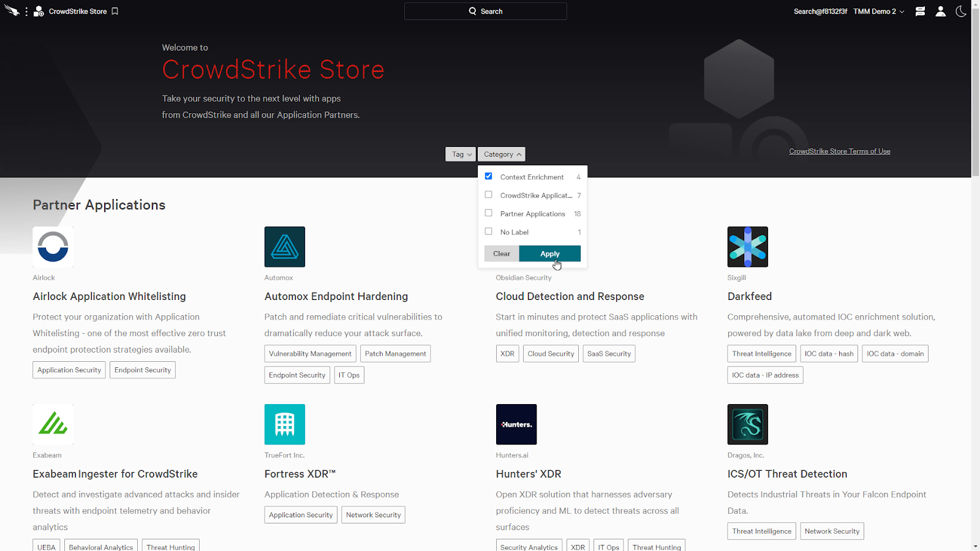This screenshot has width=980, height=551.
Task: Click Threat Intelligence tag under Darkfeed
Action: (x=762, y=354)
